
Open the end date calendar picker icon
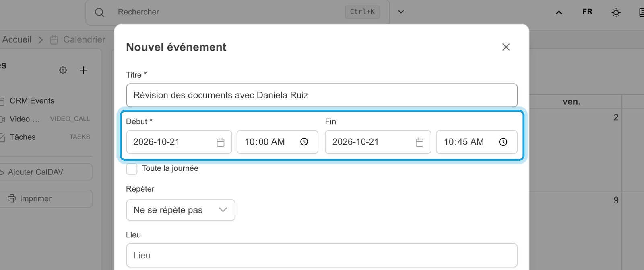419,142
